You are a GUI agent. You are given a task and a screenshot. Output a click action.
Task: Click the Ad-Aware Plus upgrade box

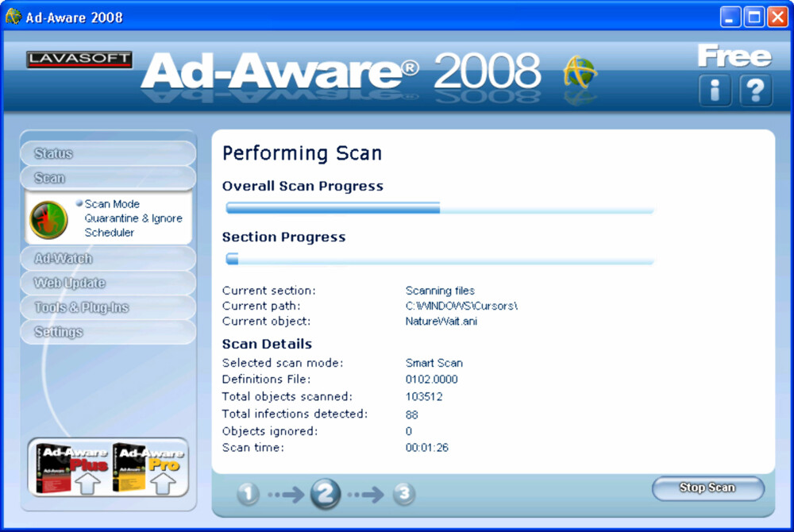click(72, 468)
